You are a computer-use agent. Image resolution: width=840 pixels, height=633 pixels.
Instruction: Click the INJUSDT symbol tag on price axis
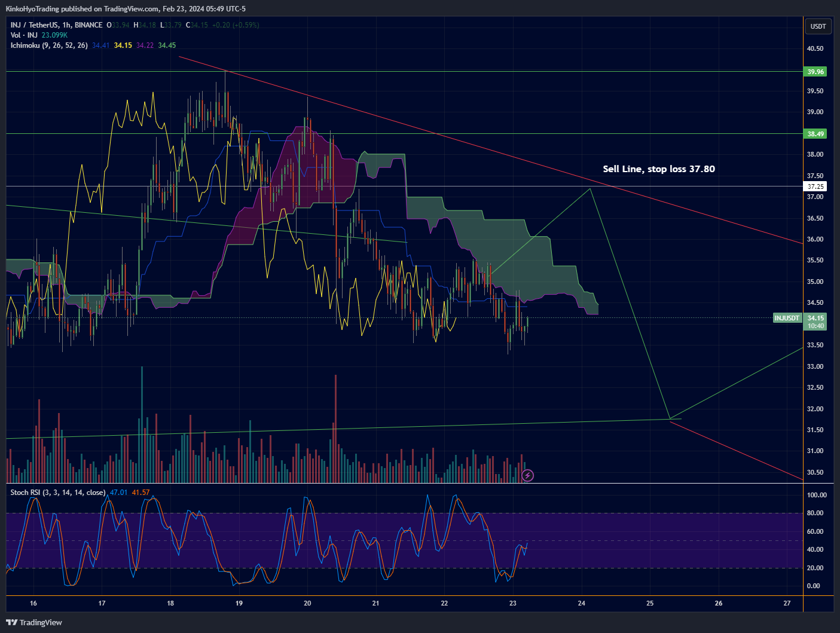pyautogui.click(x=787, y=318)
